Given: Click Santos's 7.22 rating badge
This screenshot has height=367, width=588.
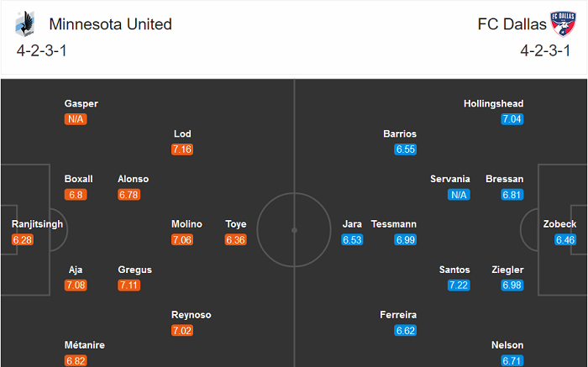Looking at the screenshot, I should click(459, 286).
